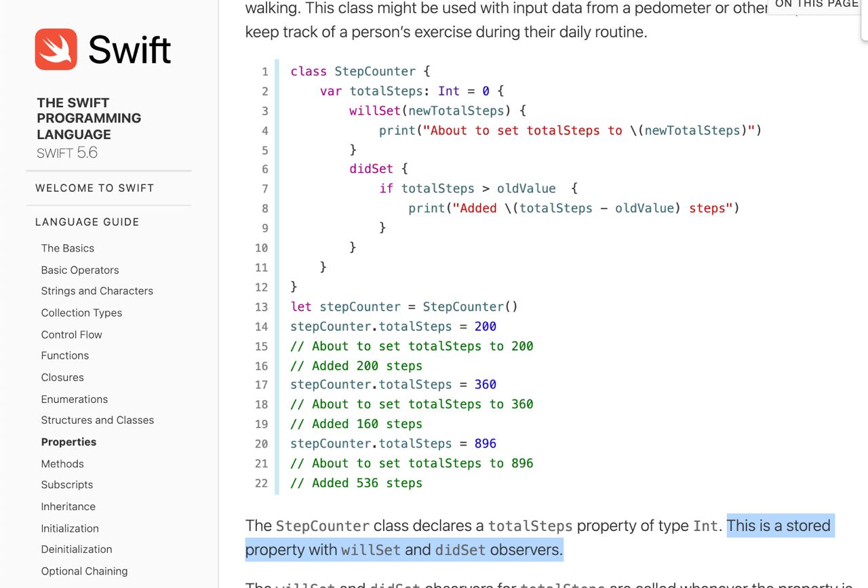
Task: Open the On This Page menu
Action: tap(817, 5)
